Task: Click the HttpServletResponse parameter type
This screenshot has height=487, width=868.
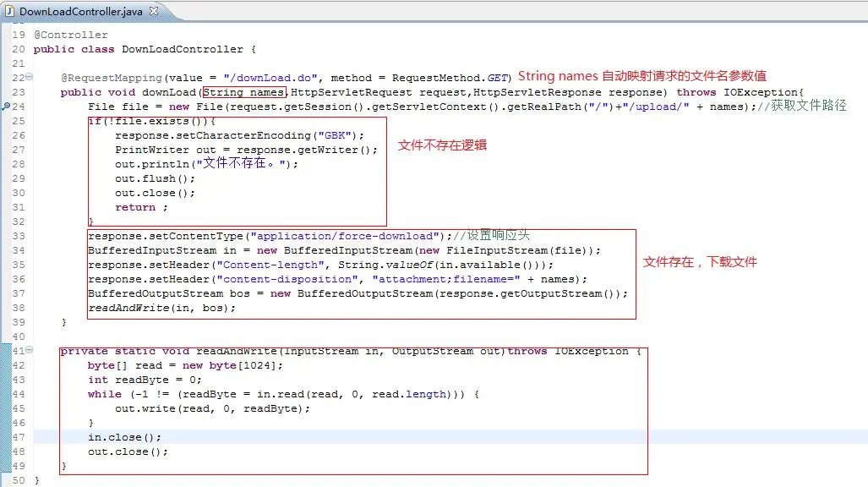Action: [x=537, y=92]
